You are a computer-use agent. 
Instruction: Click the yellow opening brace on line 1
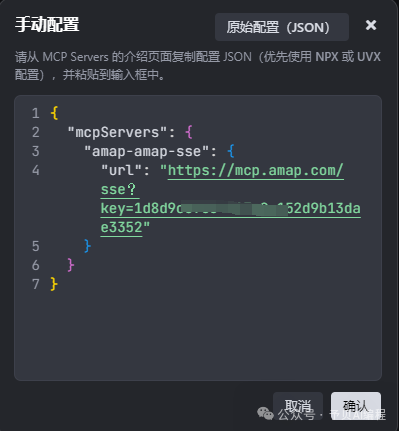tap(54, 113)
